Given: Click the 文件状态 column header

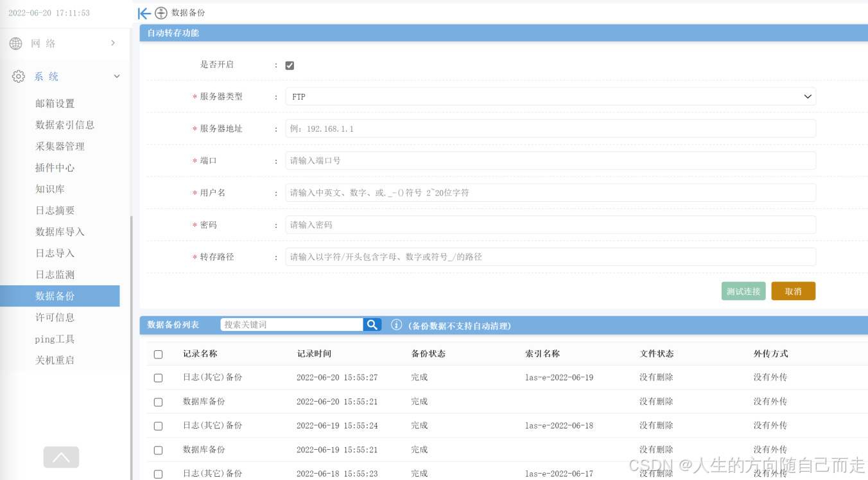Looking at the screenshot, I should tap(657, 354).
